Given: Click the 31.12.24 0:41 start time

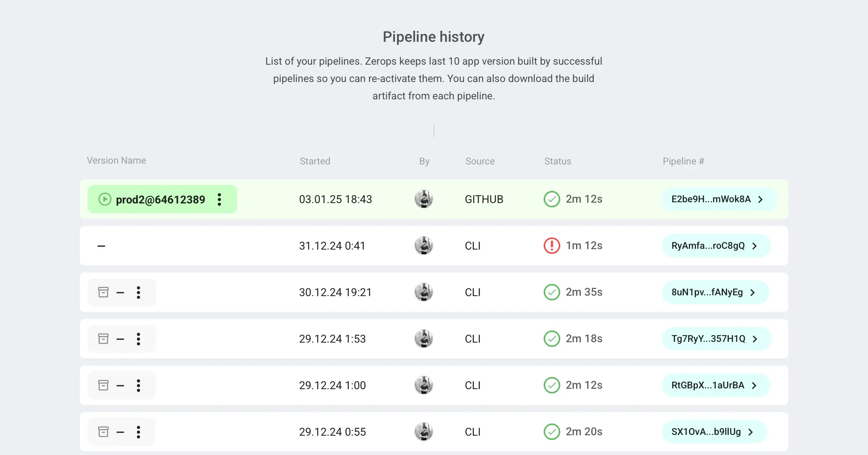Looking at the screenshot, I should tap(332, 246).
